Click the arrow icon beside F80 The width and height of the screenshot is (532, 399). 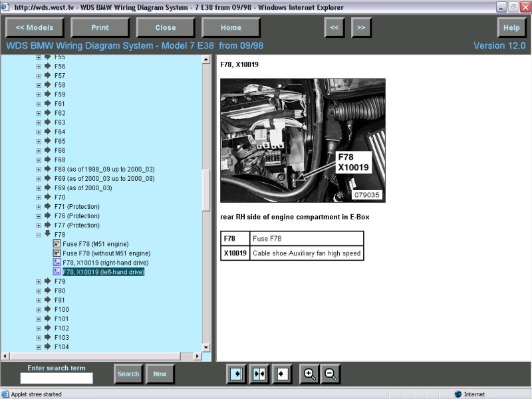click(x=48, y=291)
